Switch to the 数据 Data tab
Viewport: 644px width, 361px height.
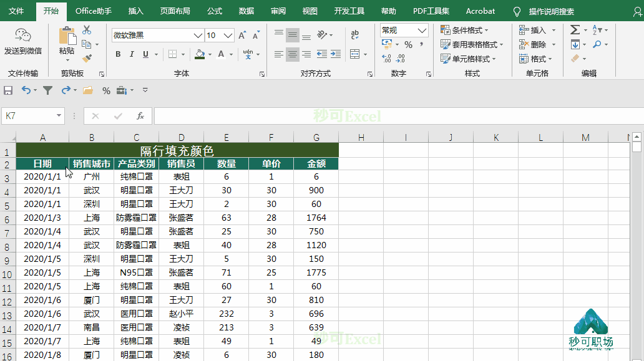point(246,11)
